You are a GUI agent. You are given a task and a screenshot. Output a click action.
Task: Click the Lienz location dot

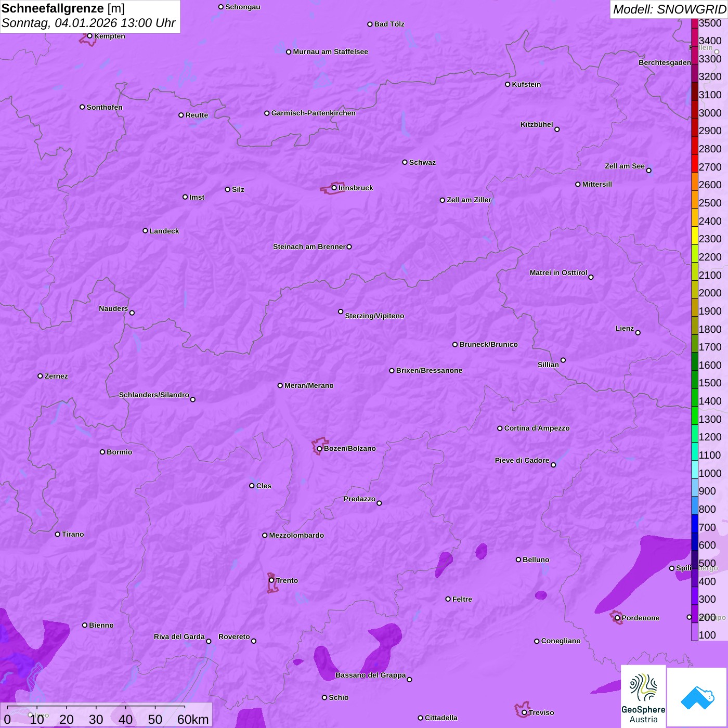pyautogui.click(x=638, y=333)
